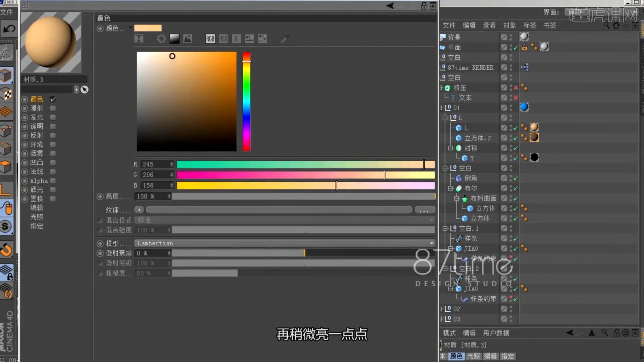This screenshot has width=644, height=362.
Task: Select the grayscale gradient picker mode
Action: [174, 39]
